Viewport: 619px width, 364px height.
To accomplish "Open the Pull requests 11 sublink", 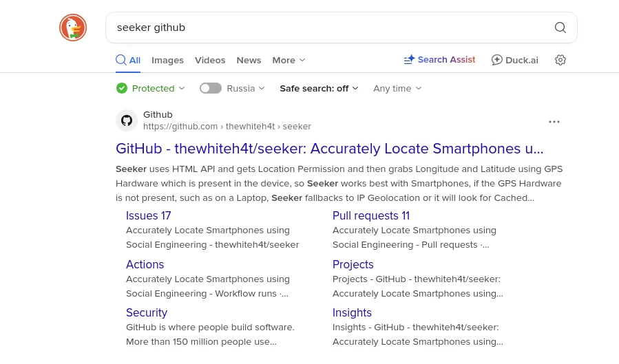I will coord(370,215).
